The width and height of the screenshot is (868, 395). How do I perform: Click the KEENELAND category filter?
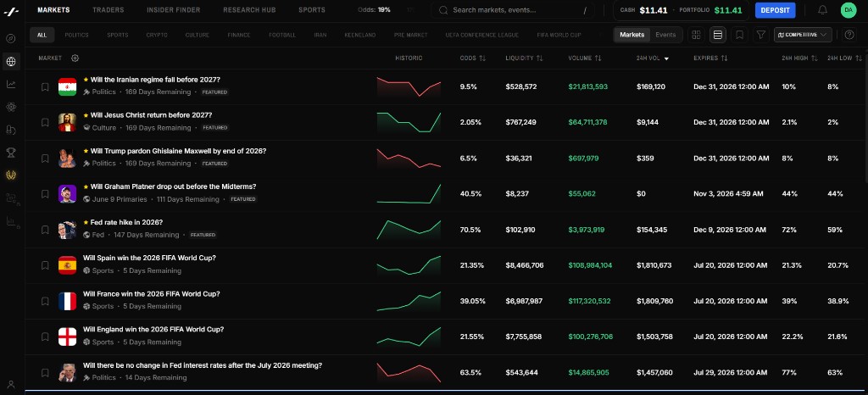click(x=359, y=35)
